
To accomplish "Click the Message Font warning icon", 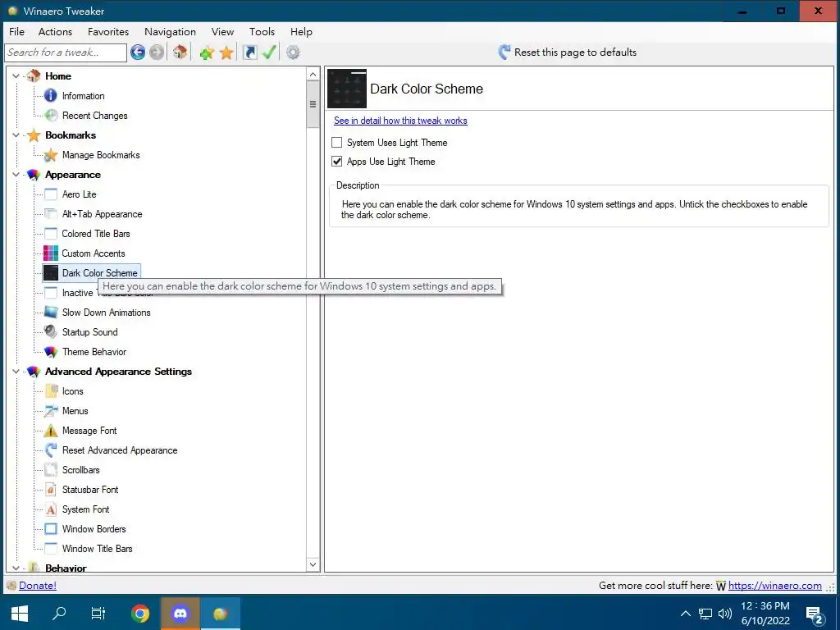I will pyautogui.click(x=51, y=430).
